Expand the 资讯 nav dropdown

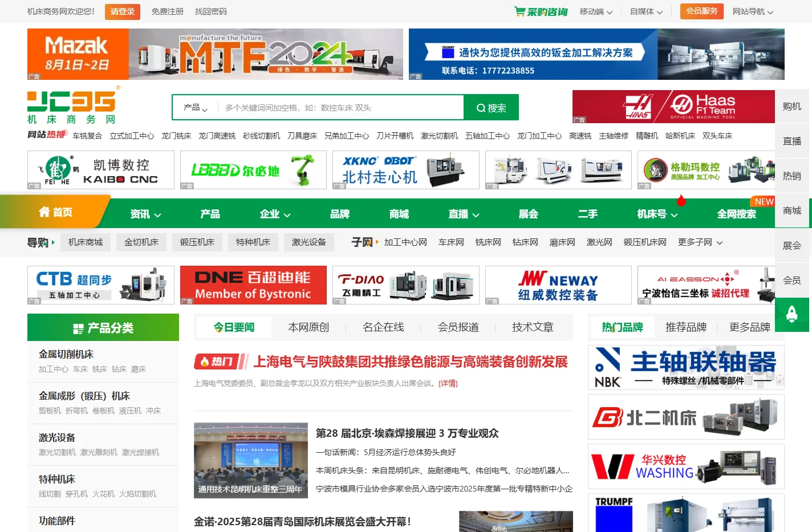(x=145, y=214)
